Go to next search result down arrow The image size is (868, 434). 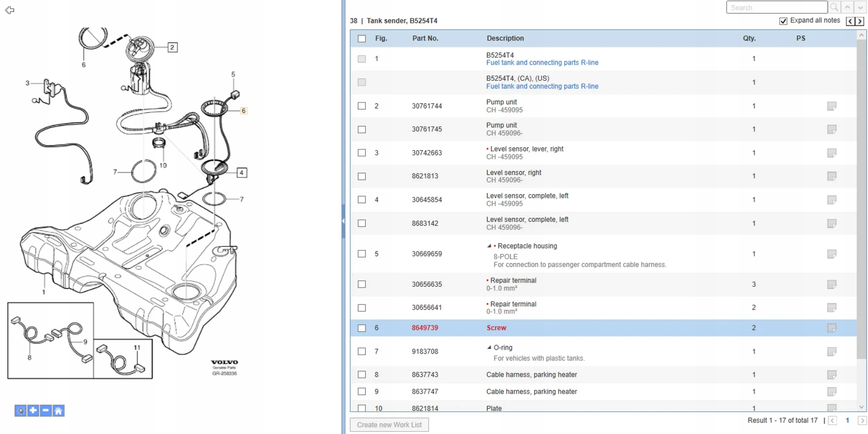pos(860,7)
